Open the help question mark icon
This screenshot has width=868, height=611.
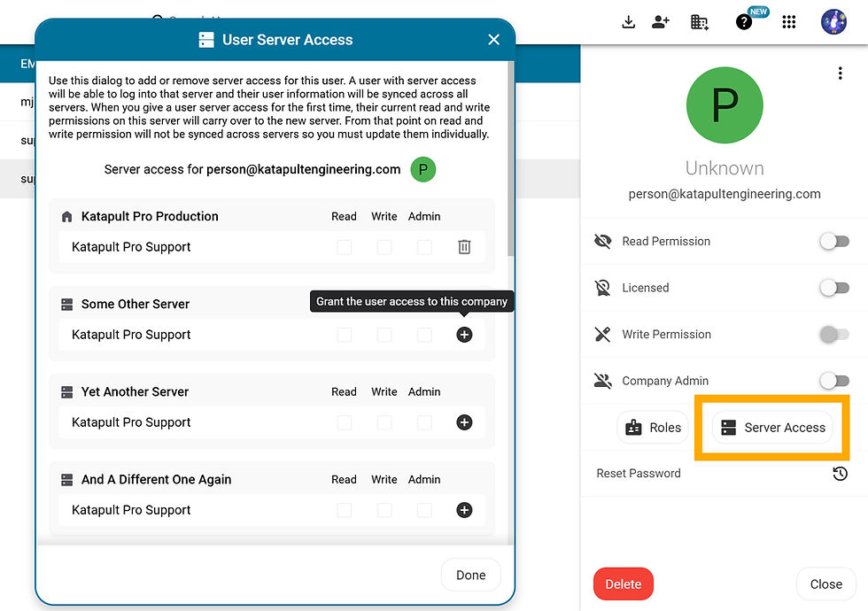click(743, 22)
